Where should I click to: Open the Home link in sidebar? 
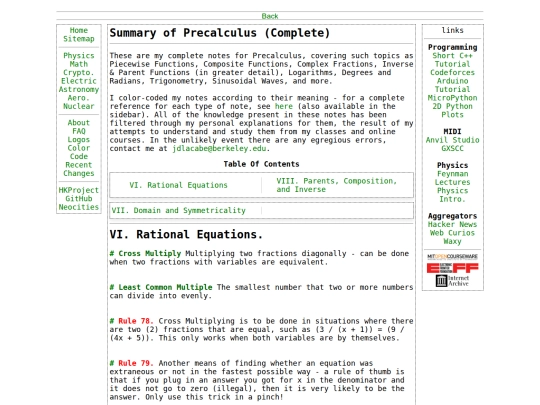79,30
